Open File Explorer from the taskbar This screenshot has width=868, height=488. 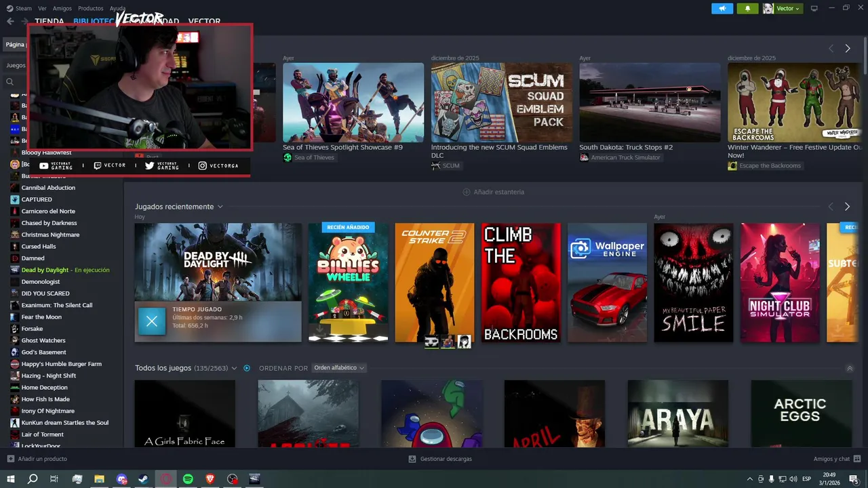pyautogui.click(x=99, y=479)
